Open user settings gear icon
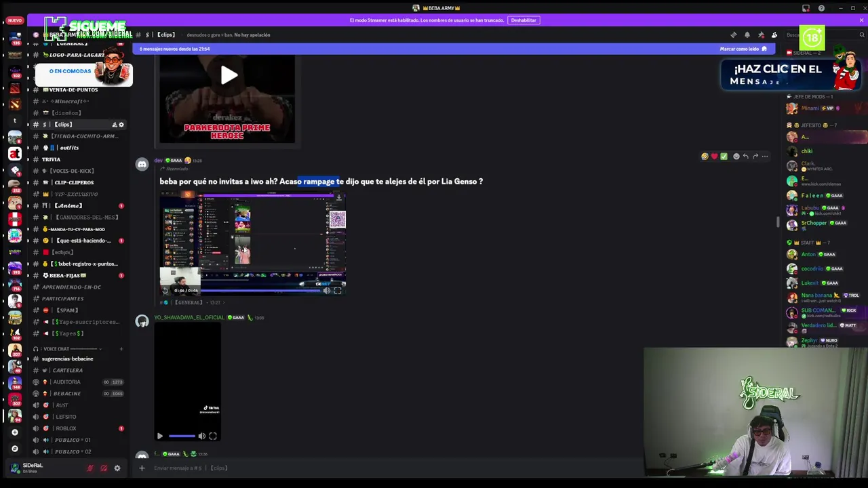The image size is (868, 488). click(x=117, y=468)
